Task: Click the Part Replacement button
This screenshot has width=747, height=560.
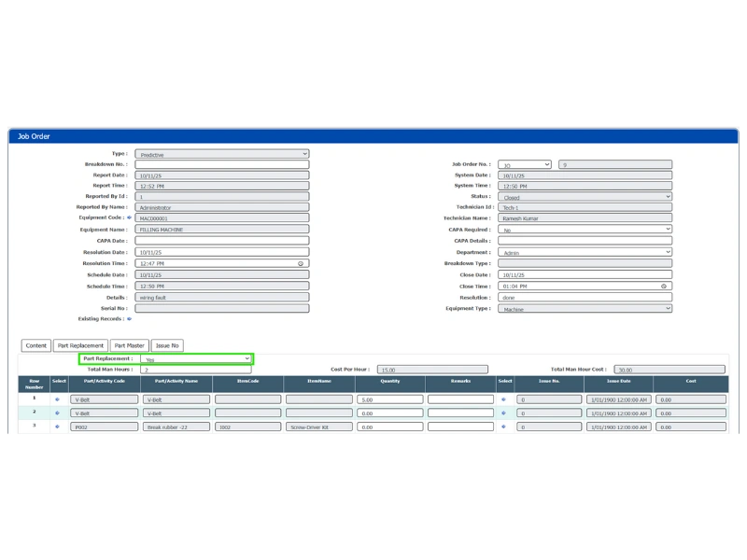Action: [x=82, y=344]
